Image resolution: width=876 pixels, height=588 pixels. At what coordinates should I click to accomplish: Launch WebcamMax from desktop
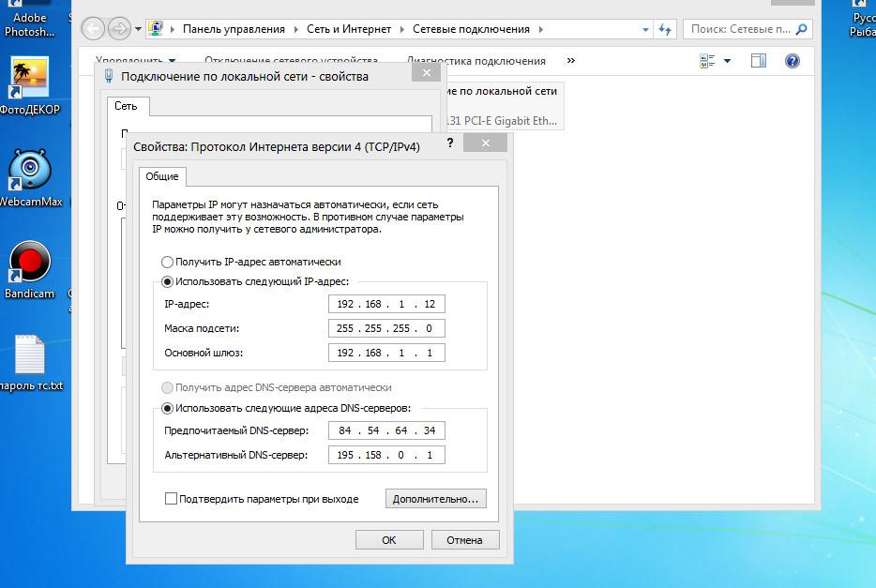[x=30, y=172]
